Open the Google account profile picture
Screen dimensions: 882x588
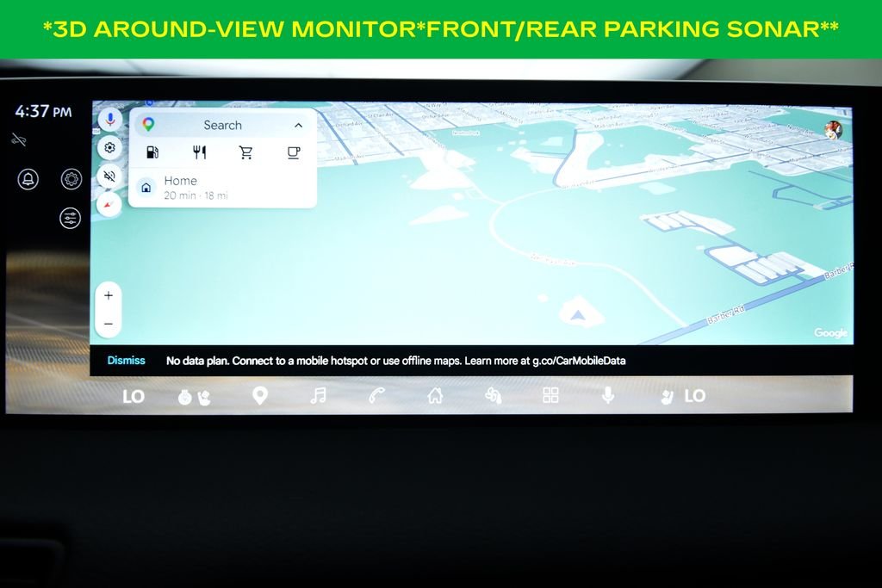click(x=833, y=130)
